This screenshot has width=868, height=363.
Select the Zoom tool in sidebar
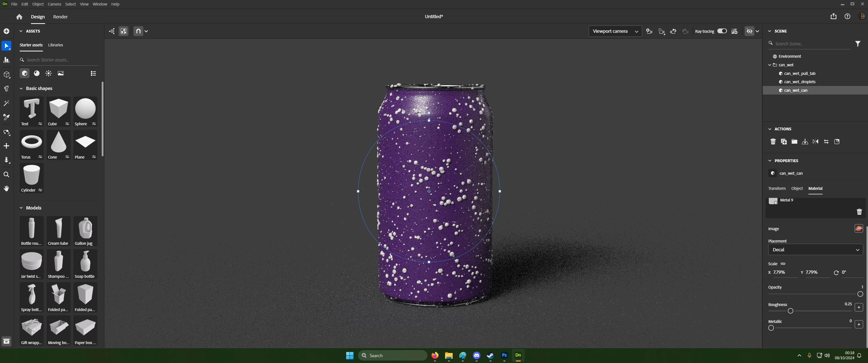6,174
